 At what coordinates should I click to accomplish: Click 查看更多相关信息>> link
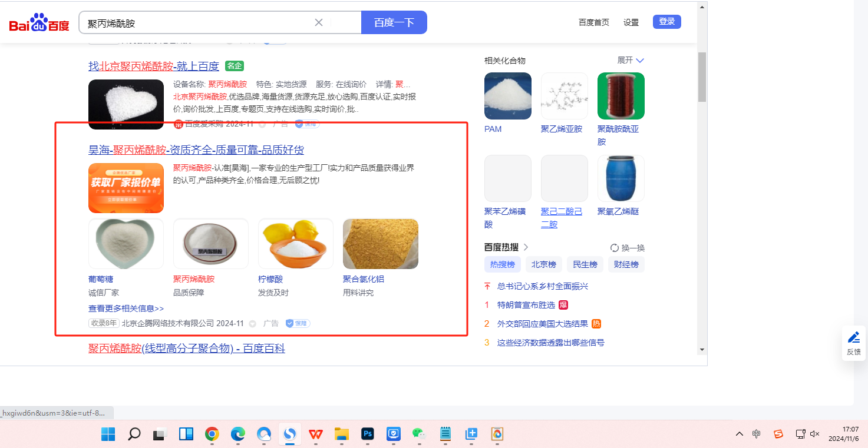click(x=126, y=308)
